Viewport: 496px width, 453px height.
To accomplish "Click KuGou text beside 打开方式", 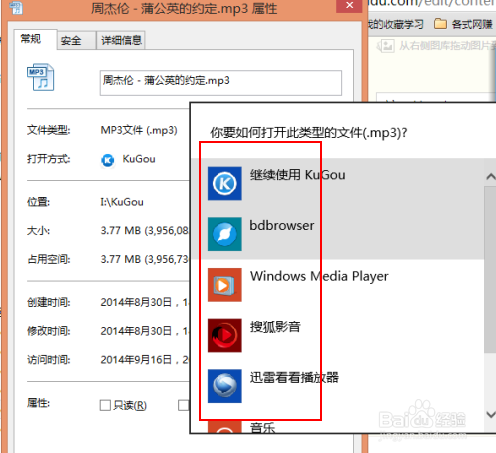I will (x=139, y=159).
